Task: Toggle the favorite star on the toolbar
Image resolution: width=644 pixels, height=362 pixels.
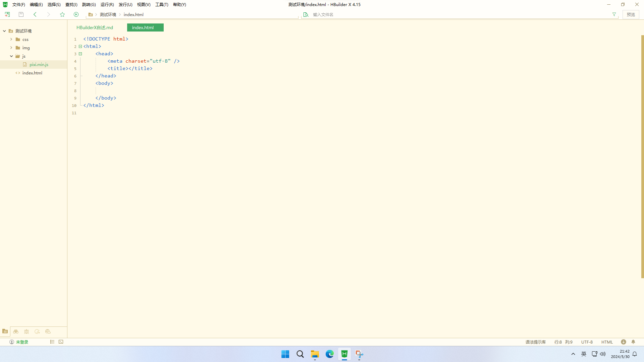Action: coord(62,14)
